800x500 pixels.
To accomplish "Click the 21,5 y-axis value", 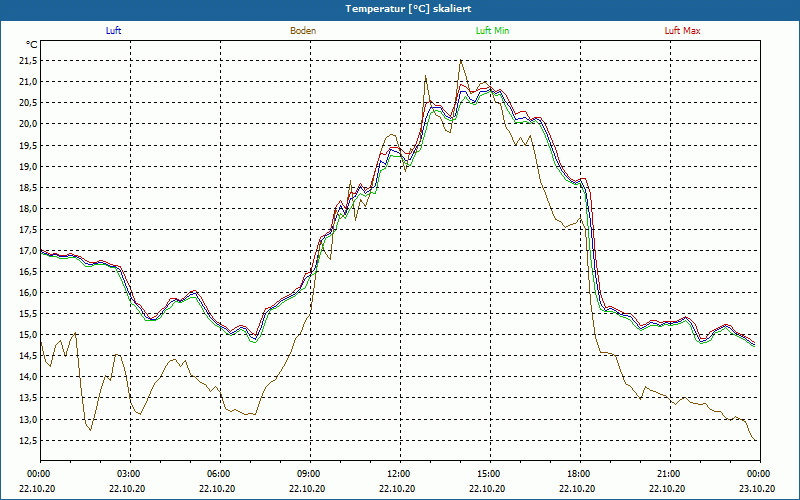I will (28, 61).
